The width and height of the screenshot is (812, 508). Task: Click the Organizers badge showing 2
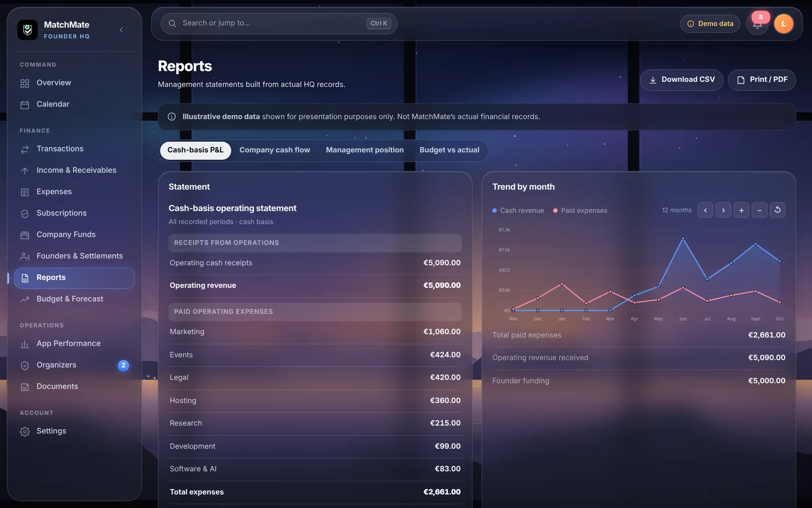[123, 365]
